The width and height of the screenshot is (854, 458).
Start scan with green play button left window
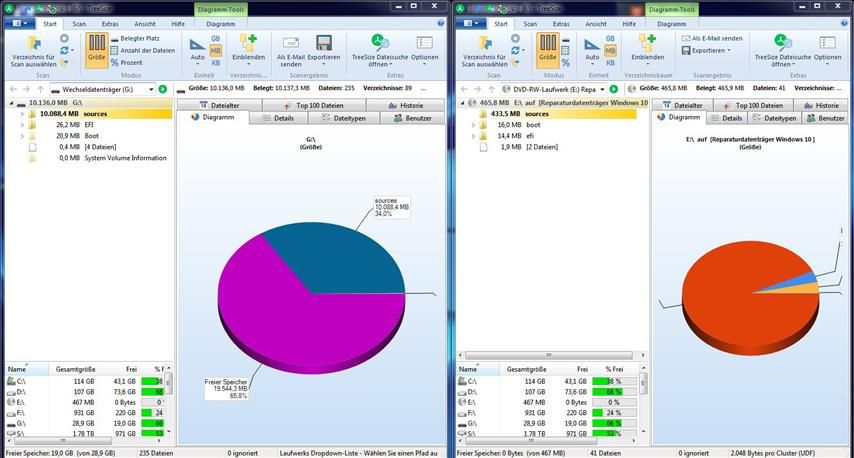pyautogui.click(x=163, y=89)
